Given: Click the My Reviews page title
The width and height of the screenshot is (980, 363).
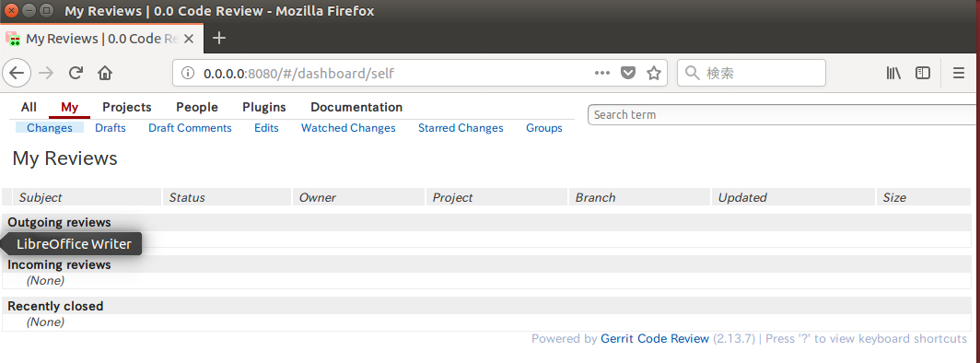Looking at the screenshot, I should coord(65,158).
